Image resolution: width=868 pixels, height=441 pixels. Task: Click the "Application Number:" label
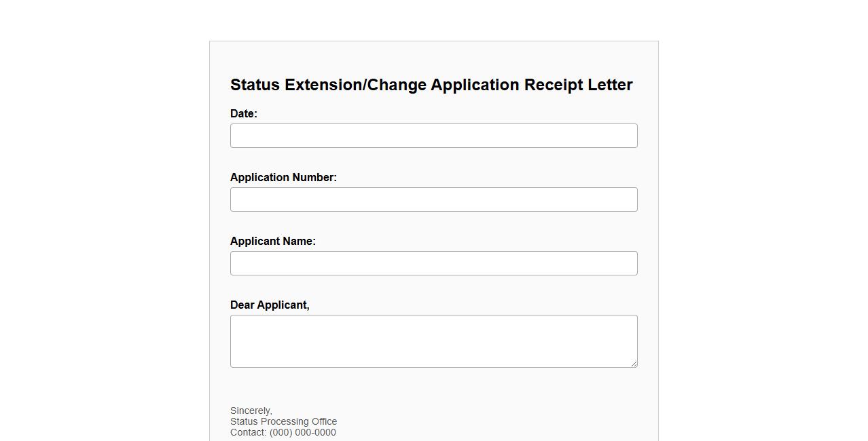click(283, 178)
